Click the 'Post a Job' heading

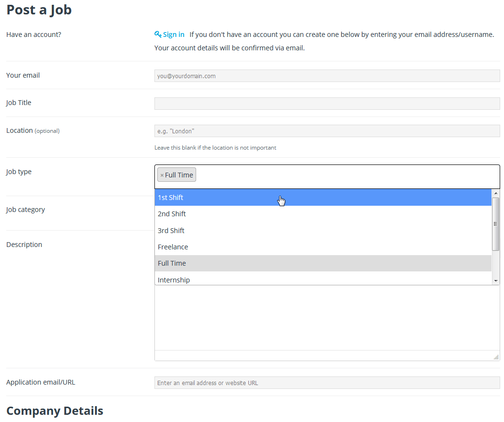(x=39, y=10)
